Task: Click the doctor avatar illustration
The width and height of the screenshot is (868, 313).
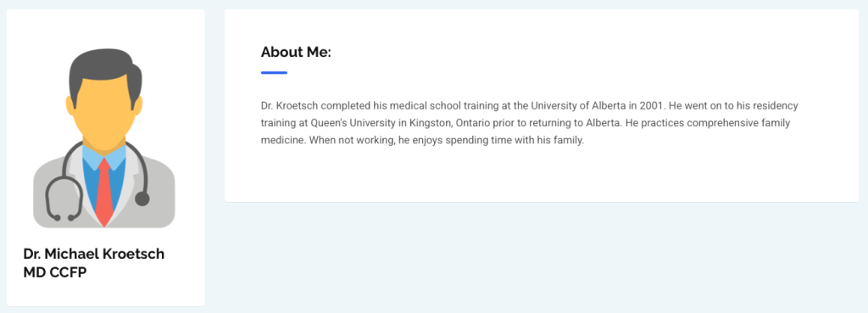Action: [x=104, y=138]
